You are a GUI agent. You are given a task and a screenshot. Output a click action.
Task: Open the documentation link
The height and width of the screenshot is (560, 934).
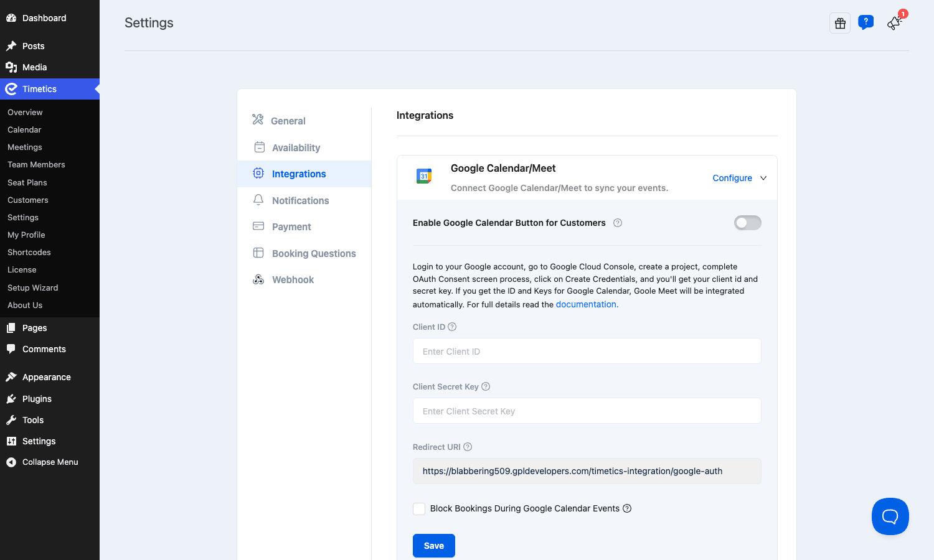[x=586, y=304]
